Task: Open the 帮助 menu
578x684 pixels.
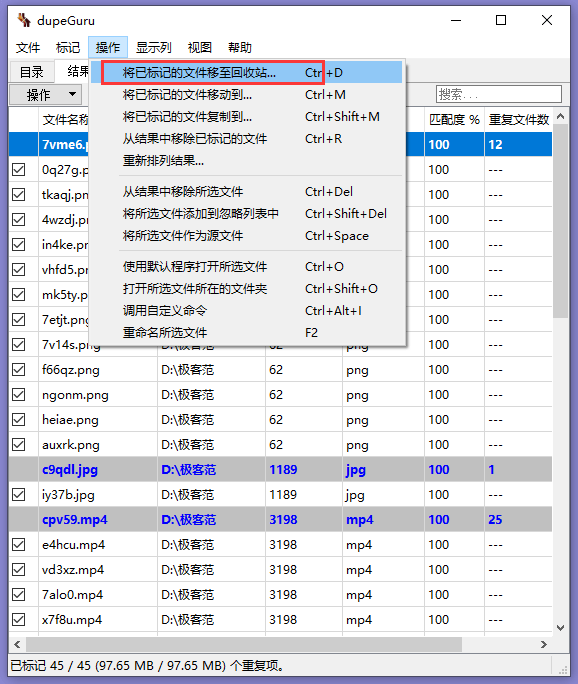Action: [239, 47]
